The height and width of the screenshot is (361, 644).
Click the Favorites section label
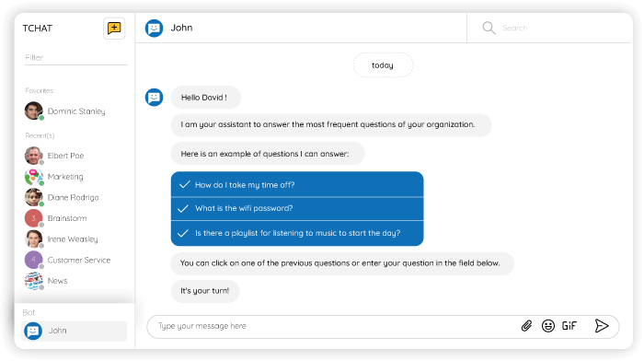click(39, 90)
